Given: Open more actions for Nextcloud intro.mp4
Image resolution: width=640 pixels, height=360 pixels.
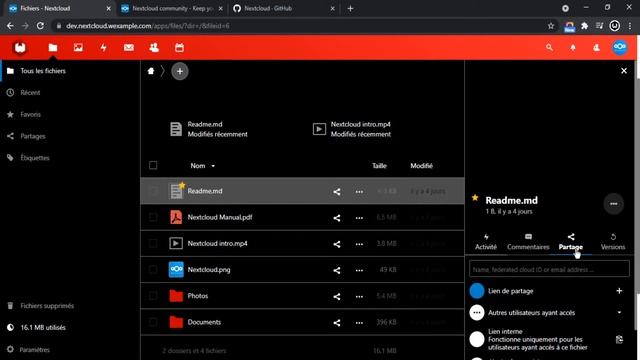Looking at the screenshot, I should pos(359,244).
